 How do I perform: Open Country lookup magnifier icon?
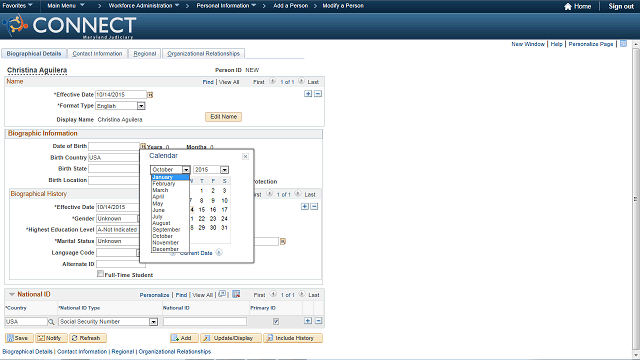pos(51,322)
